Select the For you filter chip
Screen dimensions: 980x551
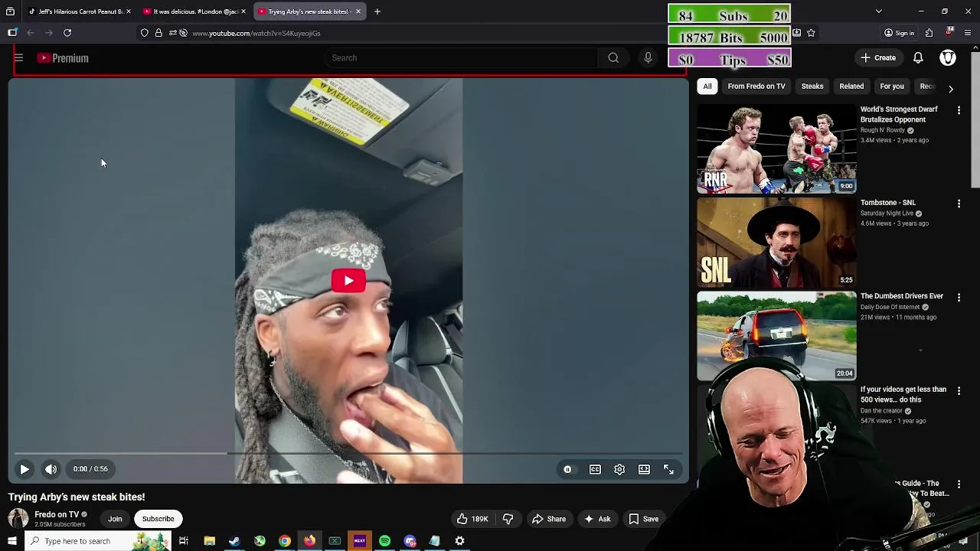(x=892, y=86)
